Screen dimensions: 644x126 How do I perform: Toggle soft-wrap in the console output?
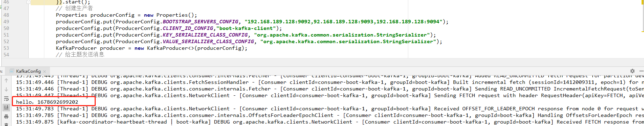click(6, 99)
